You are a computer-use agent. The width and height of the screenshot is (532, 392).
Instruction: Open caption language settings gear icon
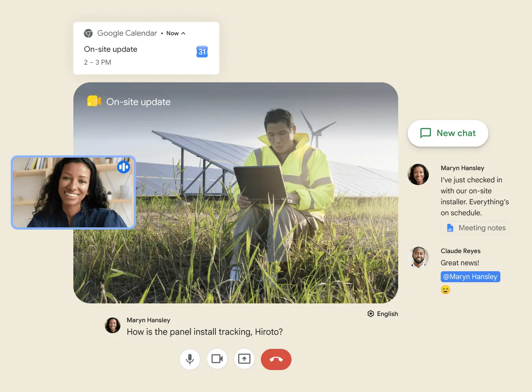pos(371,314)
